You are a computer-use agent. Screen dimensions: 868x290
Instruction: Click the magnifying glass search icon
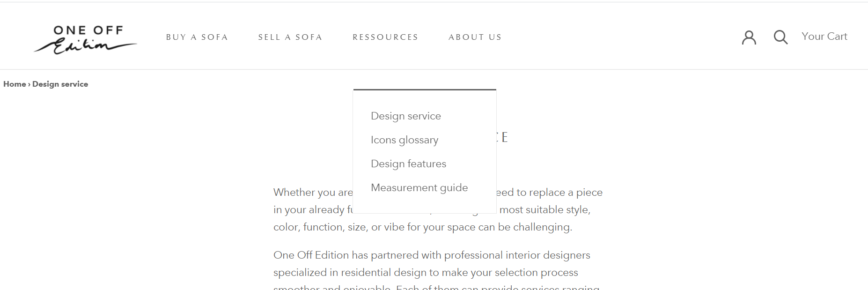(780, 37)
